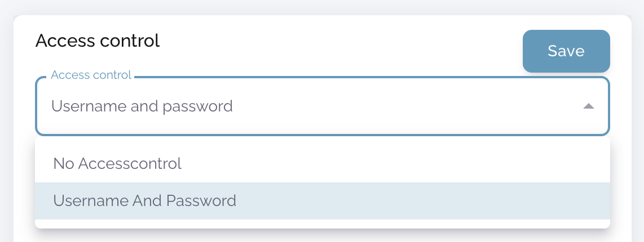Hit the blue Save button

(566, 51)
